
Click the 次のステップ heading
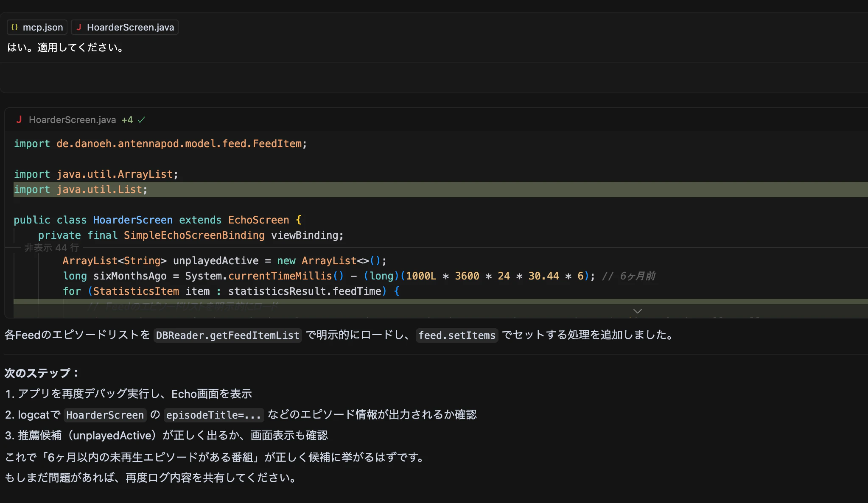coord(42,373)
